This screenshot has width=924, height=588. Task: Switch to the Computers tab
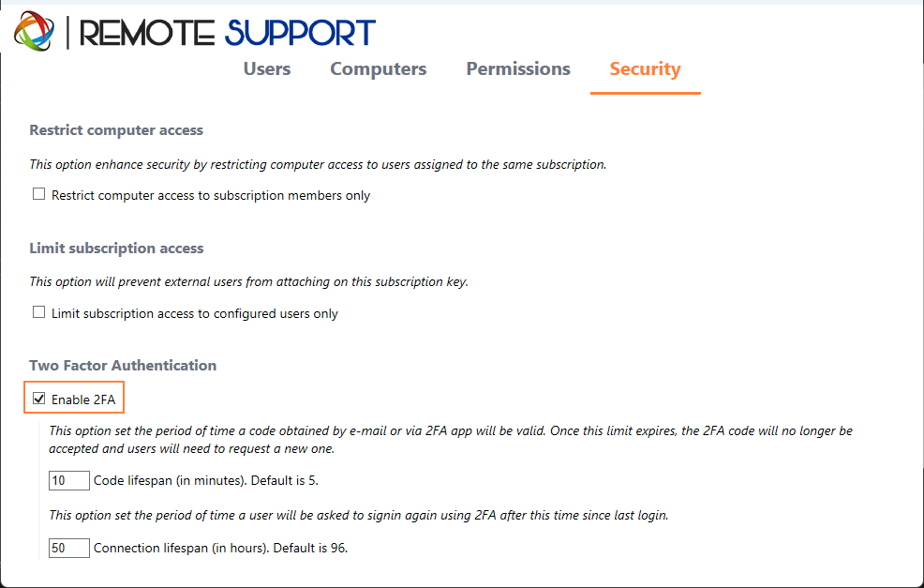[379, 69]
